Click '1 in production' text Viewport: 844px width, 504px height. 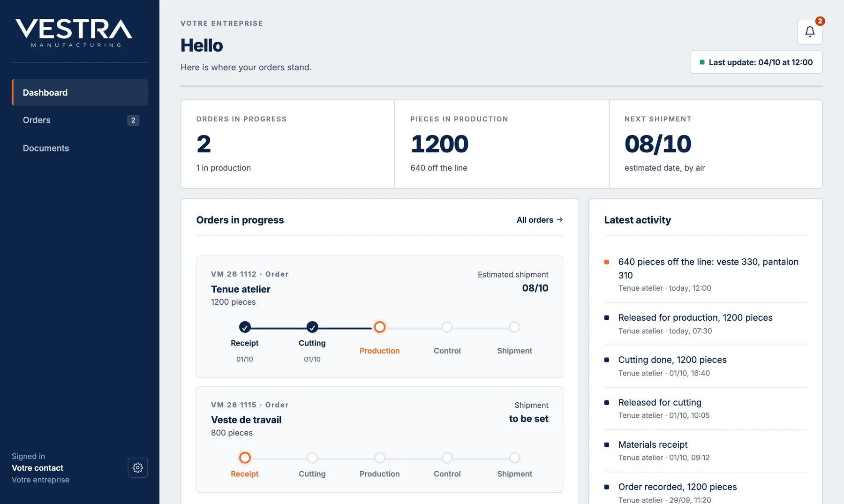point(224,168)
